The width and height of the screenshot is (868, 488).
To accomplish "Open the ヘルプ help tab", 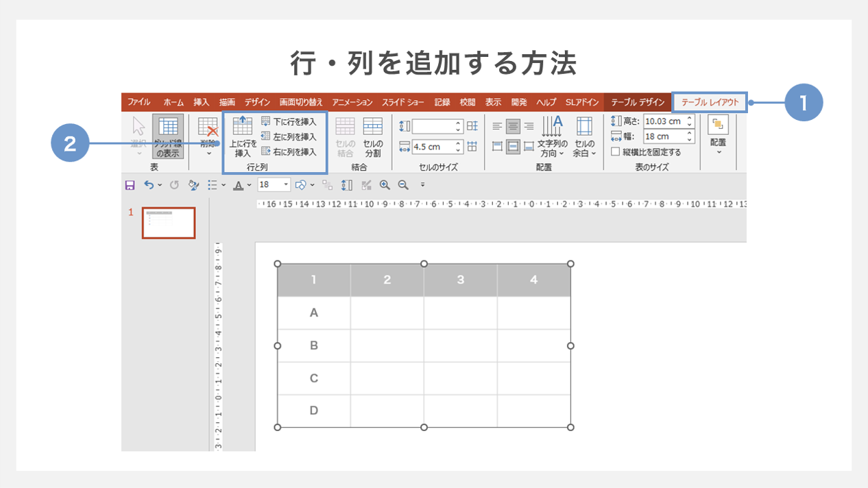I will pyautogui.click(x=546, y=102).
